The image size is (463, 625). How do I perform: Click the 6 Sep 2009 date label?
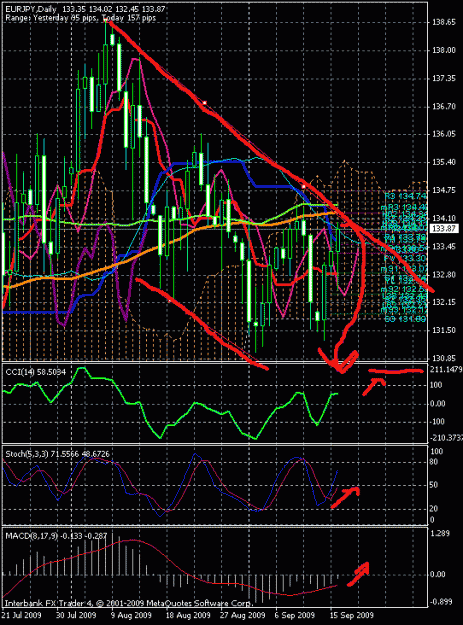[295, 615]
